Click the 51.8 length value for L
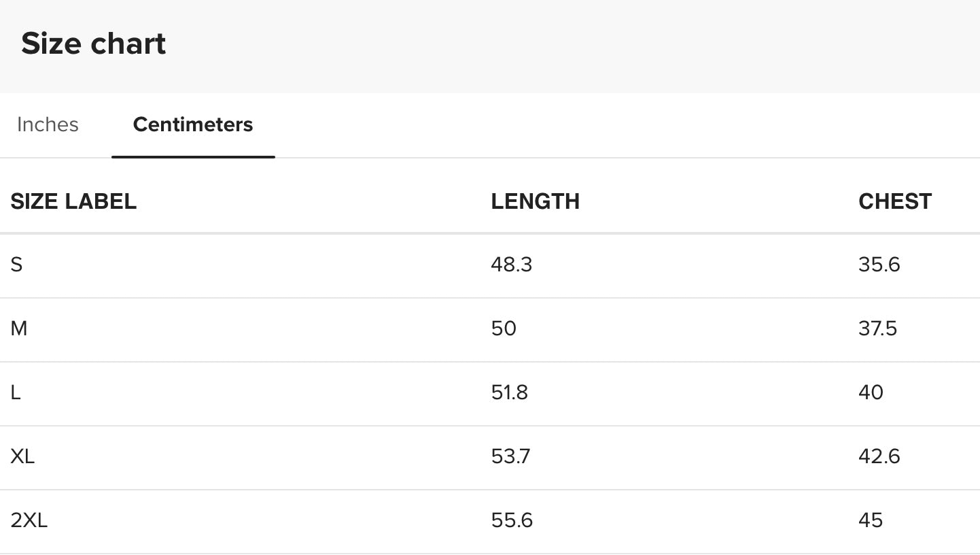The image size is (980, 555). point(509,392)
